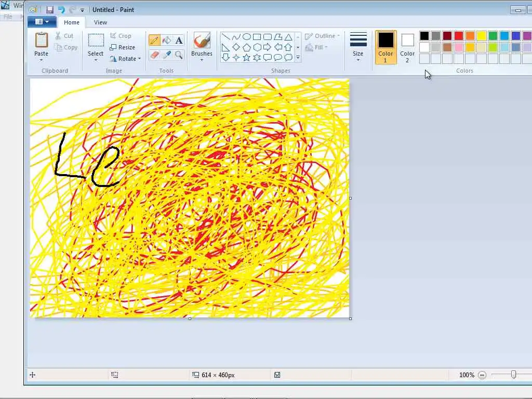532x399 pixels.
Task: Click the zoom slider handle
Action: (514, 375)
